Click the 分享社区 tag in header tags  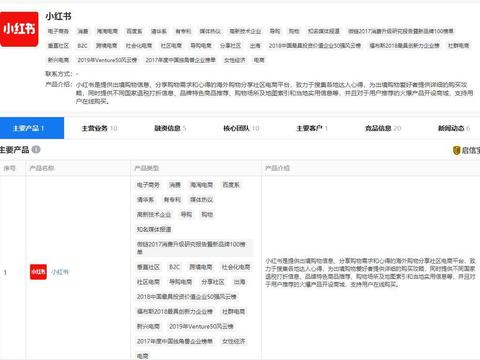point(230,46)
